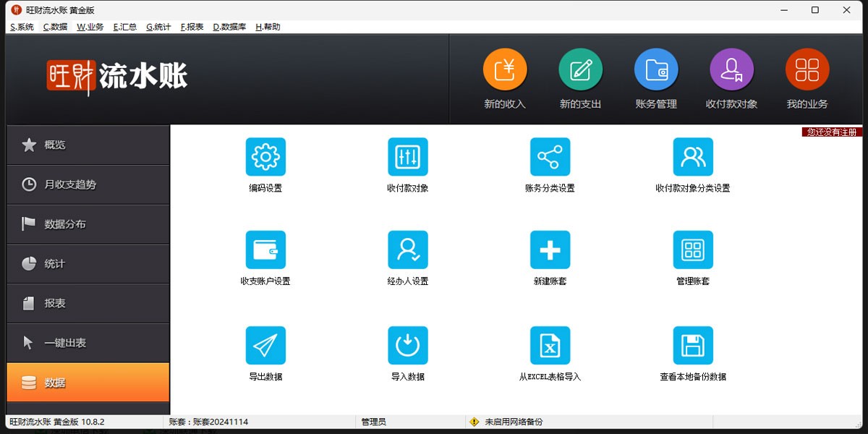Select 统计 in the sidebar

88,264
